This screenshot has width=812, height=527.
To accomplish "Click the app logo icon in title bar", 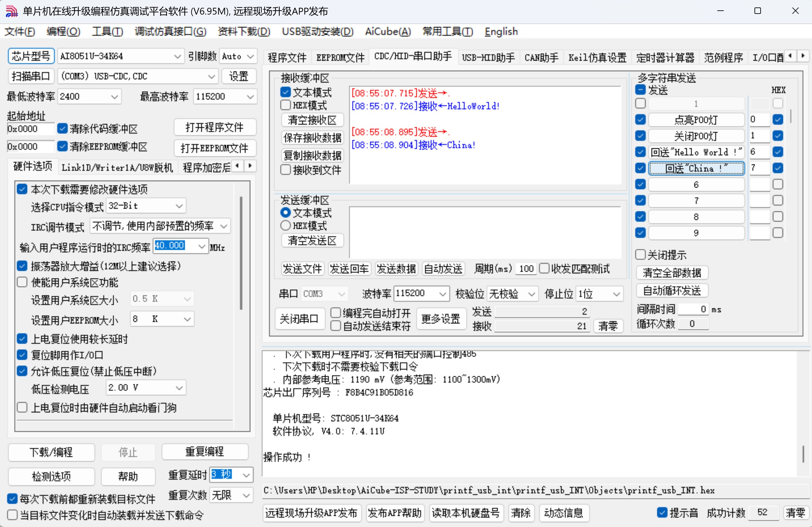I will pos(11,11).
